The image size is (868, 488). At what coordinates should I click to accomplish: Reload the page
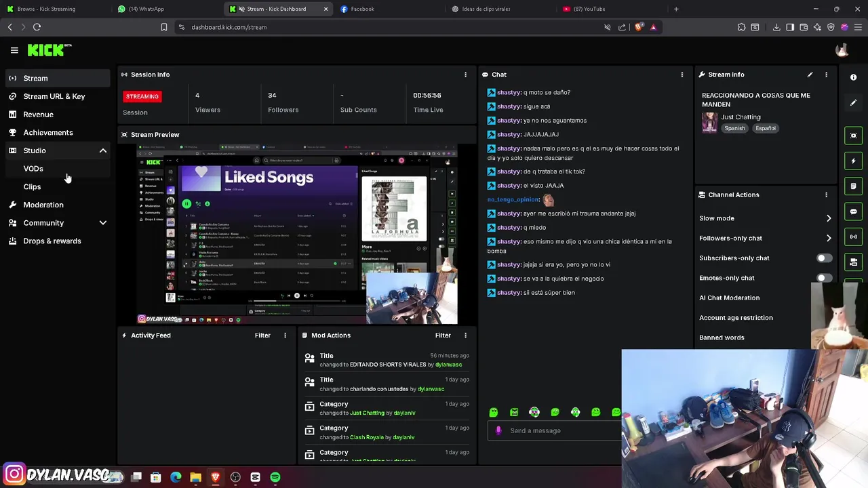pyautogui.click(x=37, y=27)
